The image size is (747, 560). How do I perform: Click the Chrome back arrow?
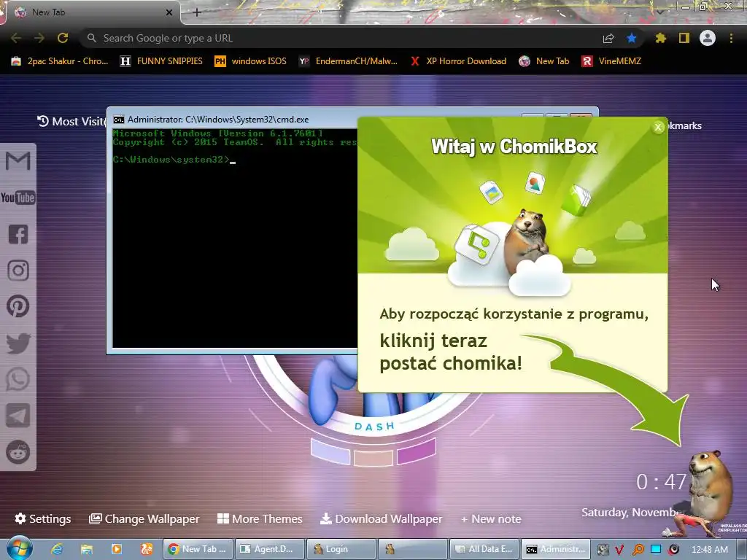click(x=16, y=38)
